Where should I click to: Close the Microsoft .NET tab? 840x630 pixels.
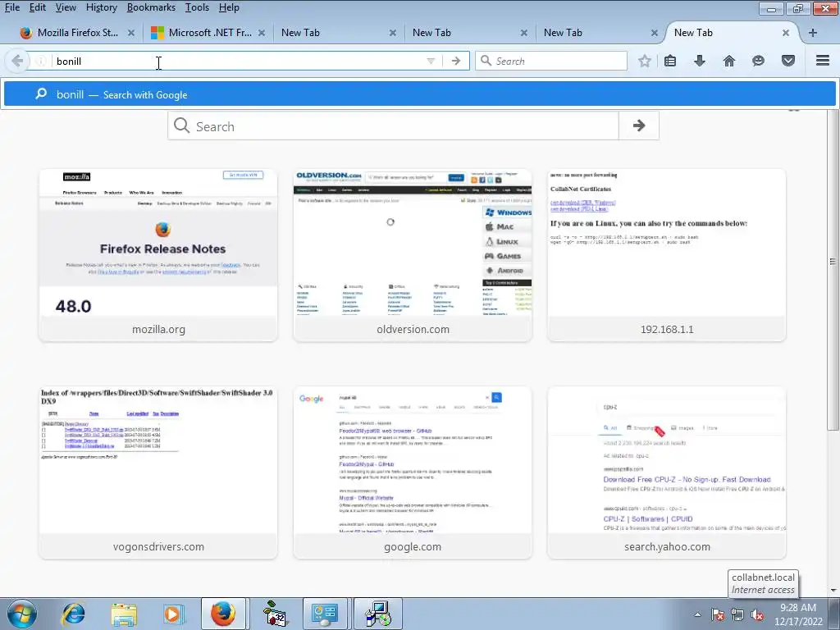tap(262, 33)
